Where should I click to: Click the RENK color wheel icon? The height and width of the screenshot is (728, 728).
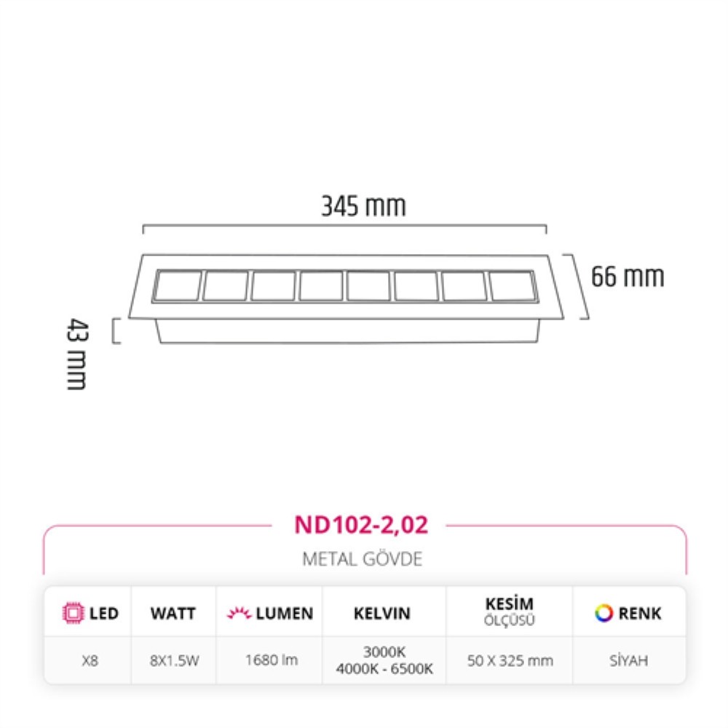604,613
